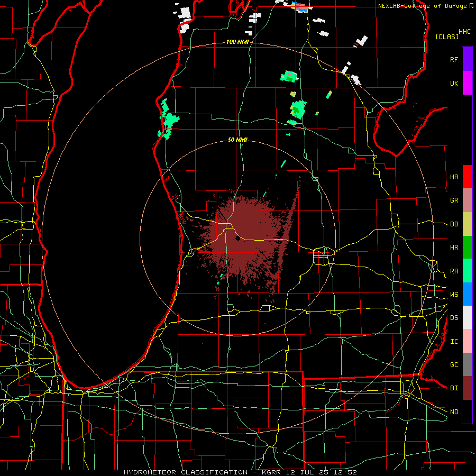Click the HA legend label
The image size is (476, 476).
(454, 177)
